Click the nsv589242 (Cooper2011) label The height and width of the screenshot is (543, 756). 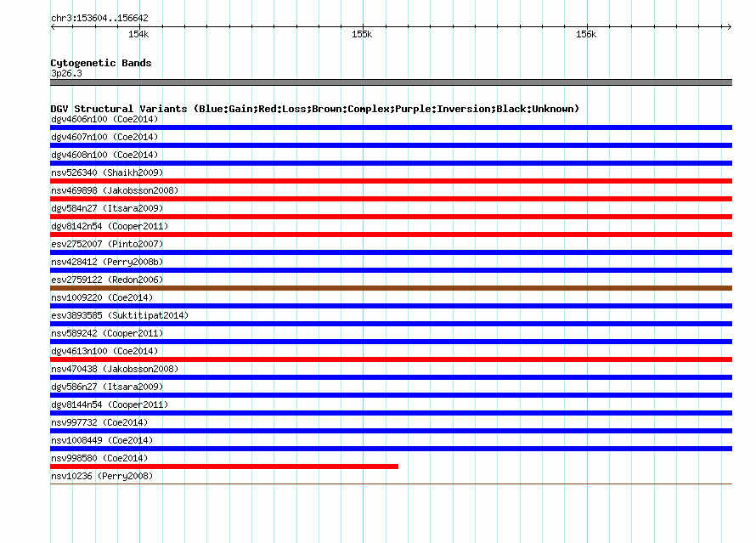pos(107,333)
